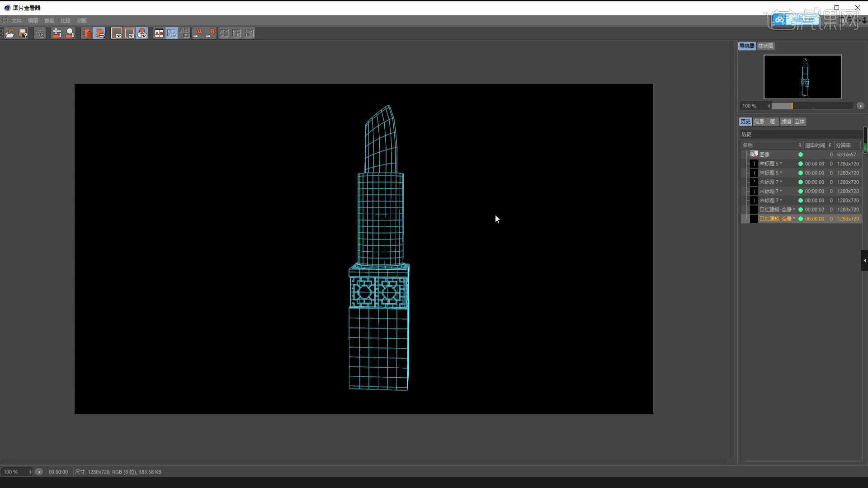The height and width of the screenshot is (488, 868).
Task: Click the R column header
Action: [800, 145]
